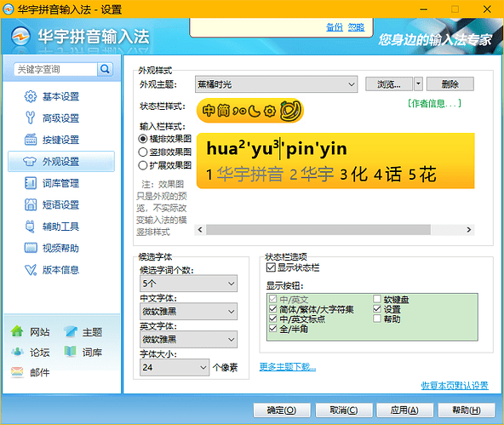Click the 外观设置 shirt icon

30,161
